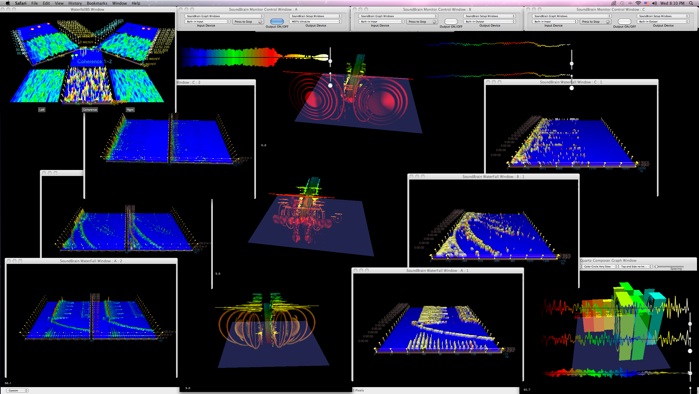Click Press to Stop in Control Window C
Screen dimensions: 699x394
[x=595, y=21]
